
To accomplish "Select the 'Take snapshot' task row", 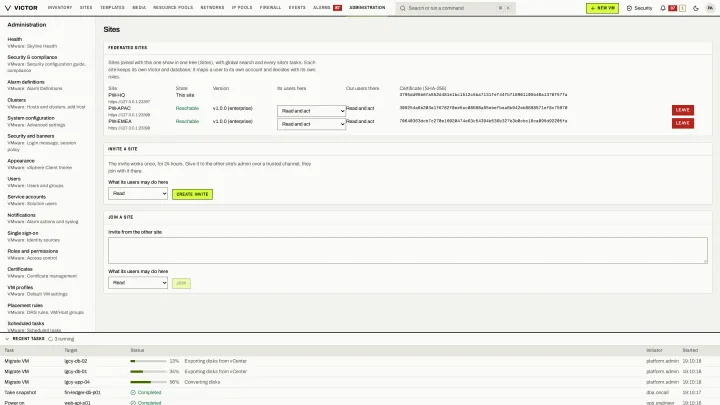I will [360, 393].
